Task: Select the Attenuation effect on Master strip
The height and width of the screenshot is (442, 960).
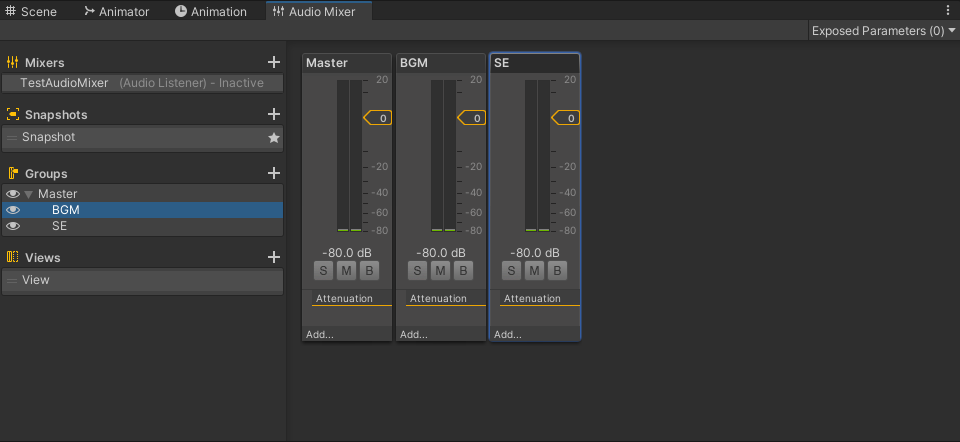Action: click(351, 299)
